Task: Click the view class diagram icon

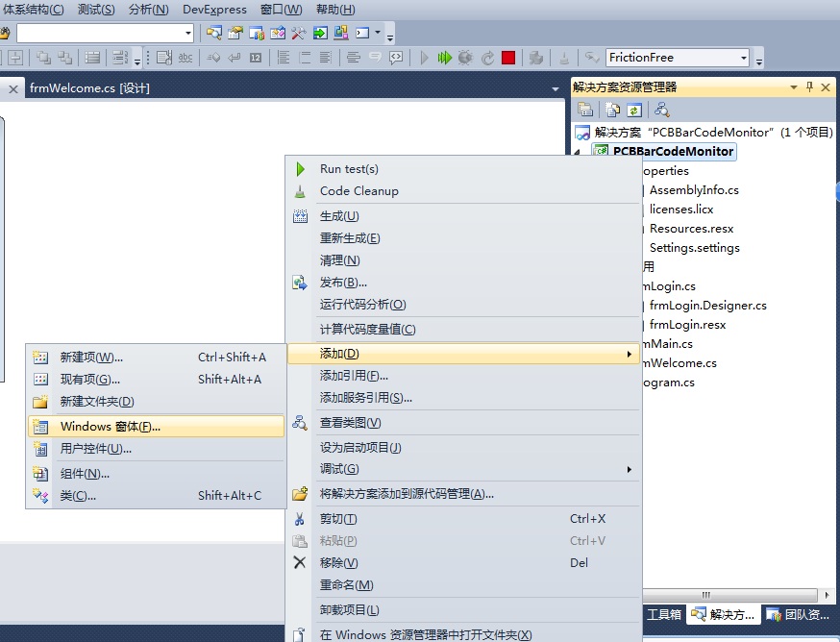Action: [x=662, y=110]
